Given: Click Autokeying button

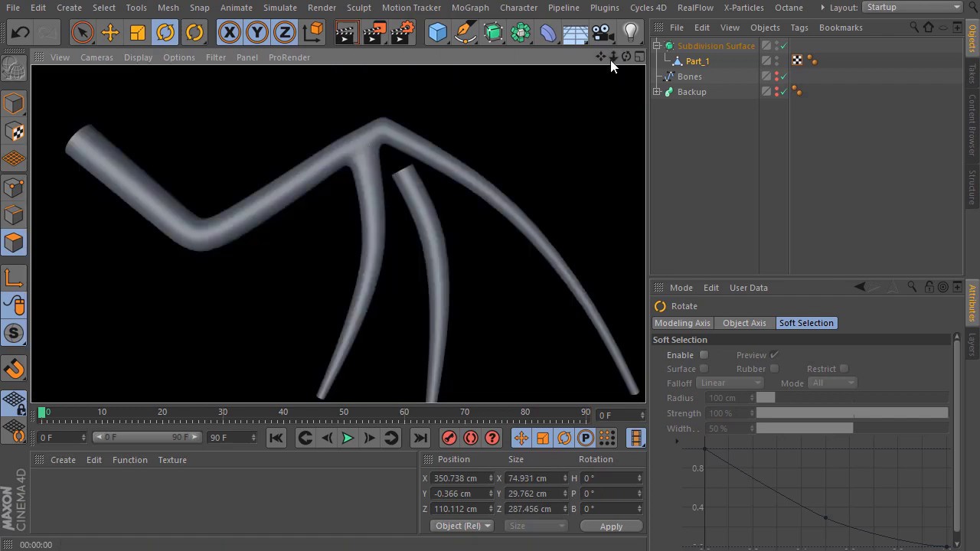Looking at the screenshot, I should coord(471,438).
